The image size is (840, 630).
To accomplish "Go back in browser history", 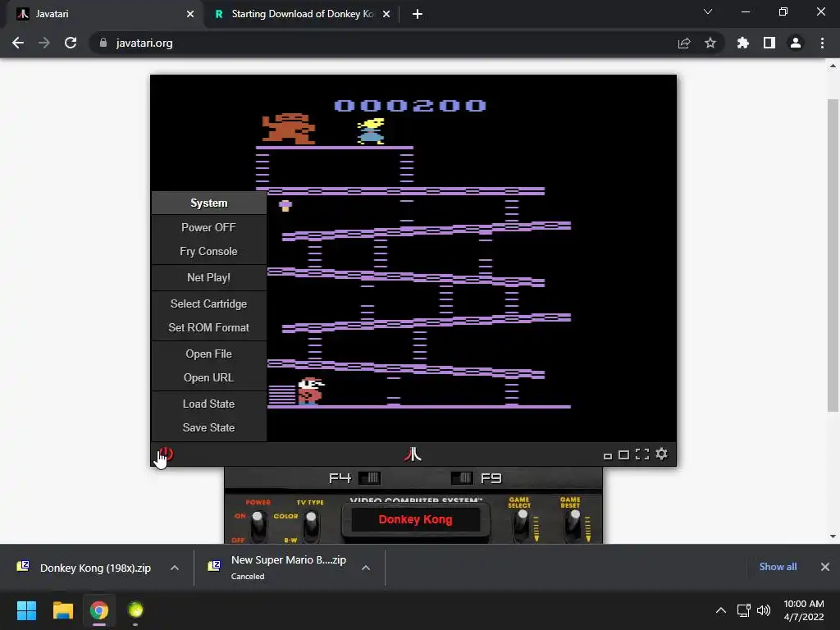I will point(18,43).
